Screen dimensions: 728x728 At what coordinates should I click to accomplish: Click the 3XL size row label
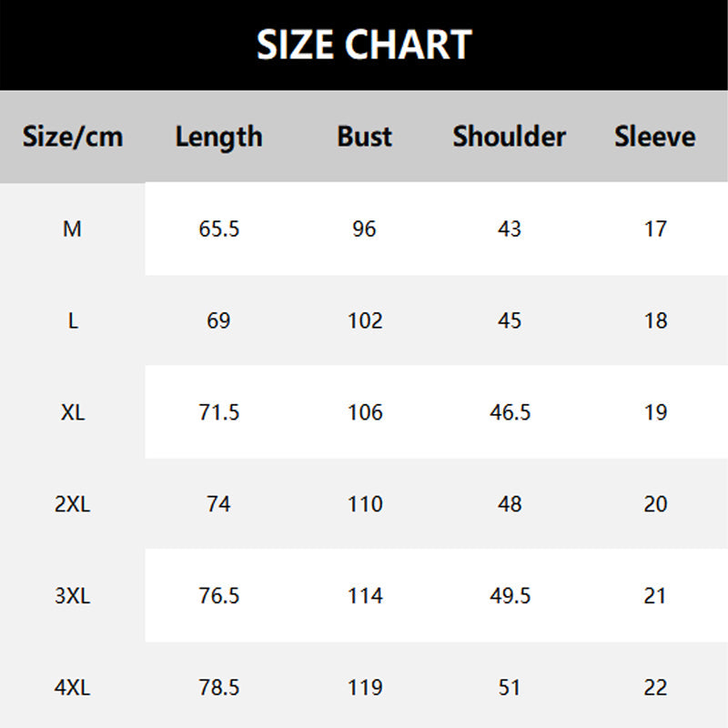pyautogui.click(x=73, y=596)
